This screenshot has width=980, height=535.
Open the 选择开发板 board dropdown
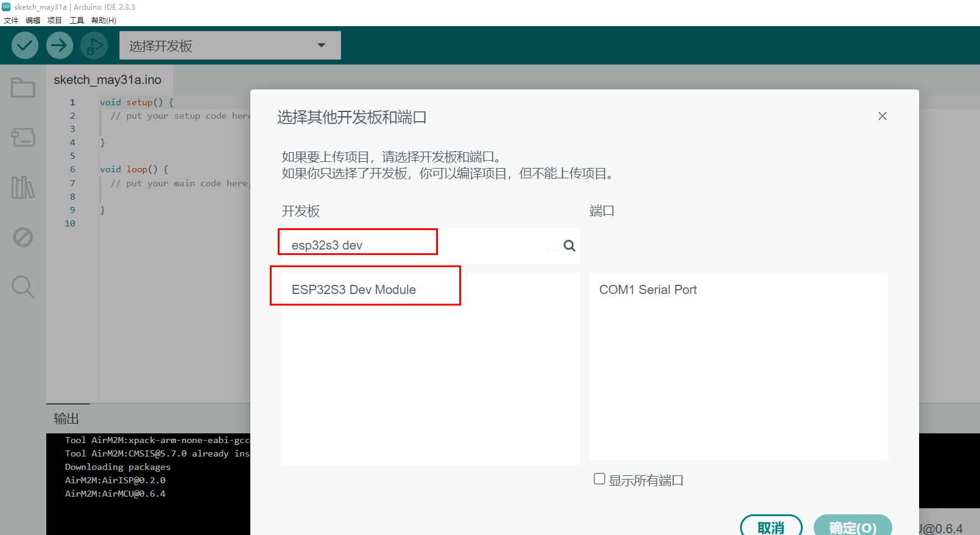[x=230, y=46]
